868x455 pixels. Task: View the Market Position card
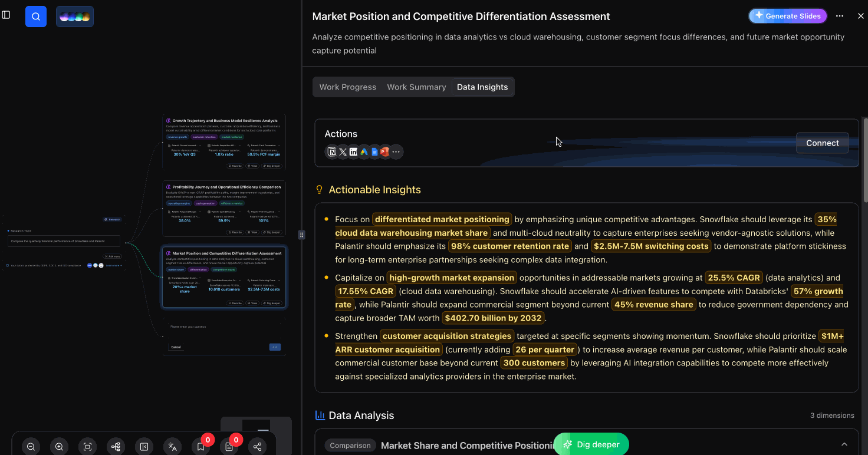[x=252, y=303]
